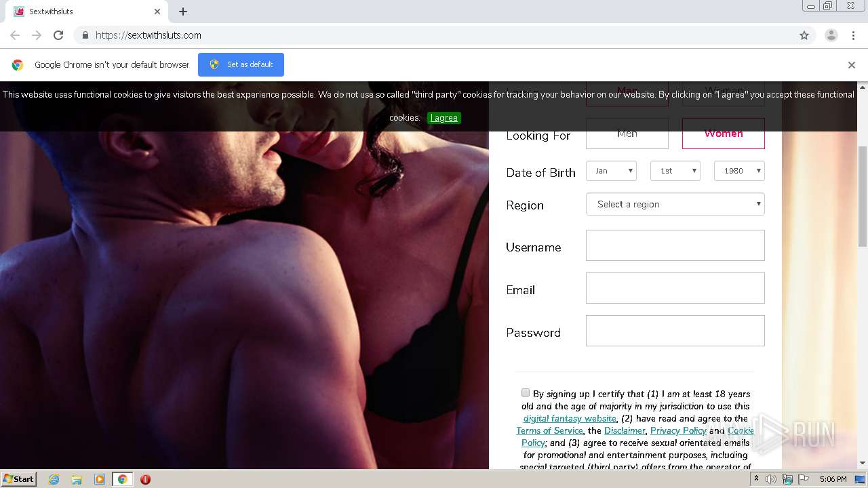
Task: Show hidden tray icons arrow
Action: (x=756, y=479)
